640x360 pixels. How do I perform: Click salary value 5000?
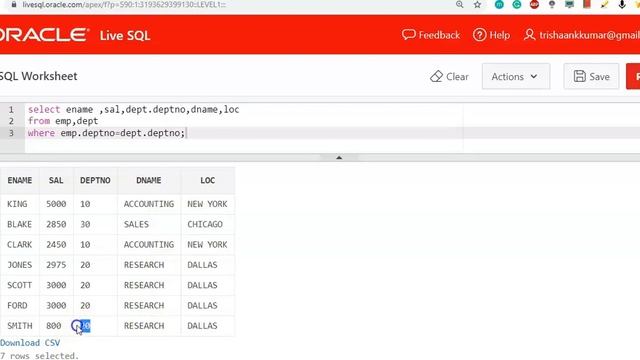point(56,204)
